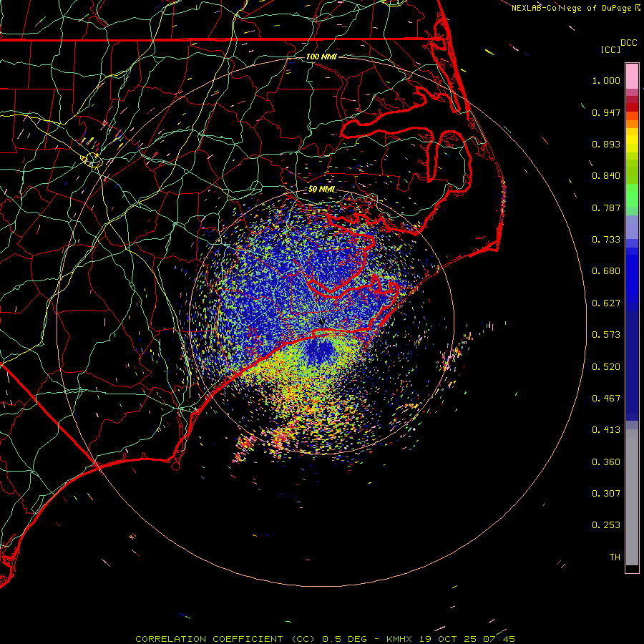Click the 0.787 color scale value

point(606,208)
